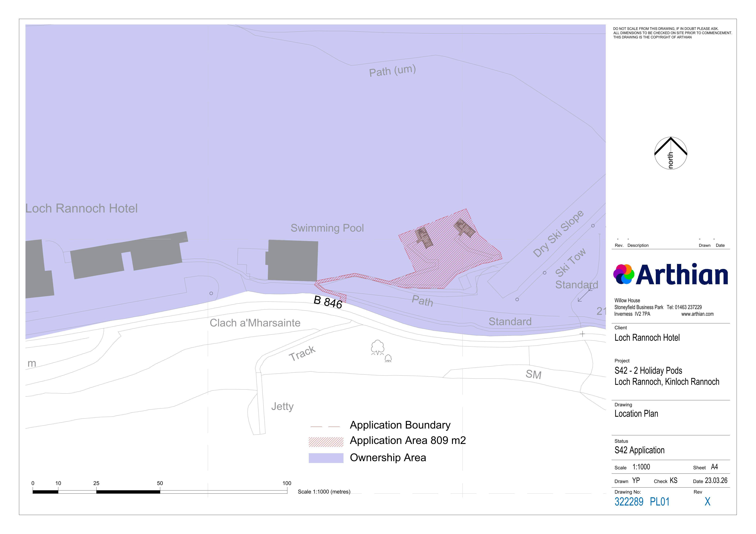Click the date '23.03.26'
This screenshot has height=534, width=756.
(716, 481)
